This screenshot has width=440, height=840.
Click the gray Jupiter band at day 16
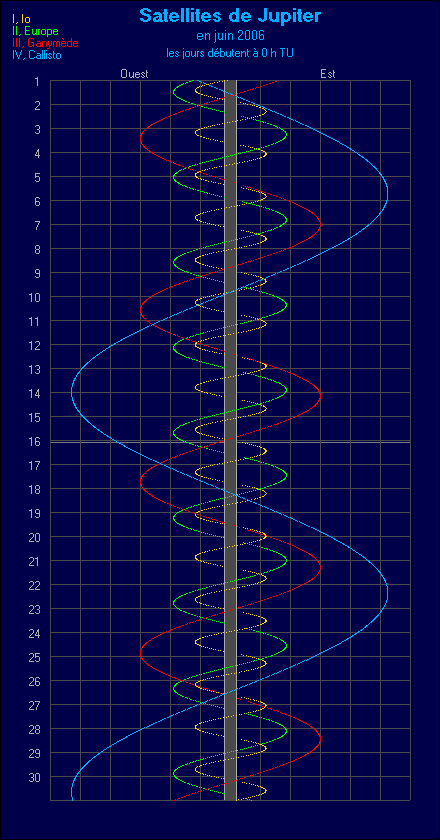(230, 441)
